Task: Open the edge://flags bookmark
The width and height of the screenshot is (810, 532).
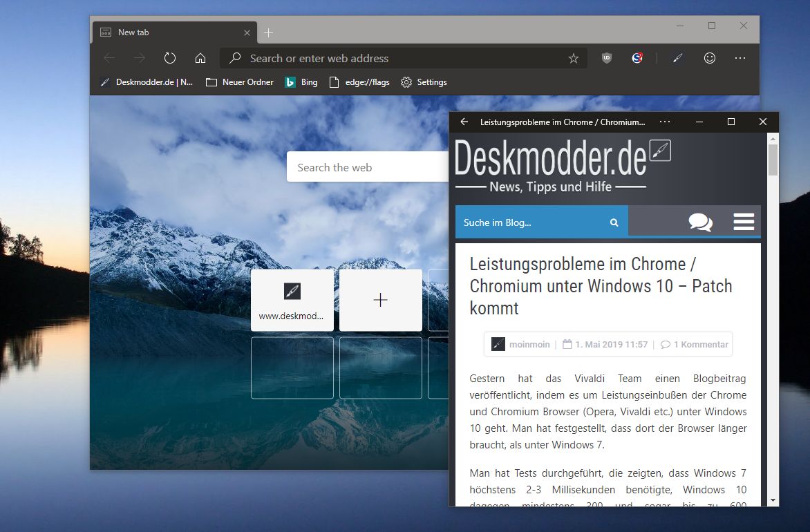Action: click(x=359, y=82)
